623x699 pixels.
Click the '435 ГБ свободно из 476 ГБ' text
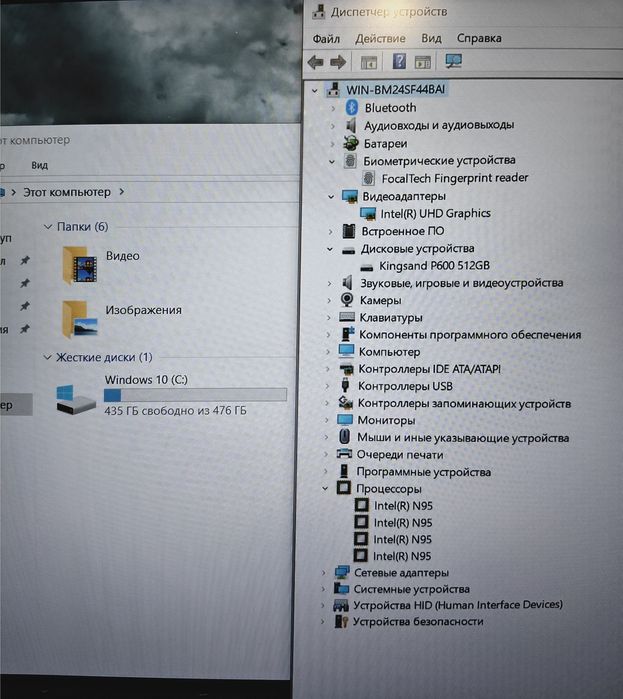(x=175, y=411)
